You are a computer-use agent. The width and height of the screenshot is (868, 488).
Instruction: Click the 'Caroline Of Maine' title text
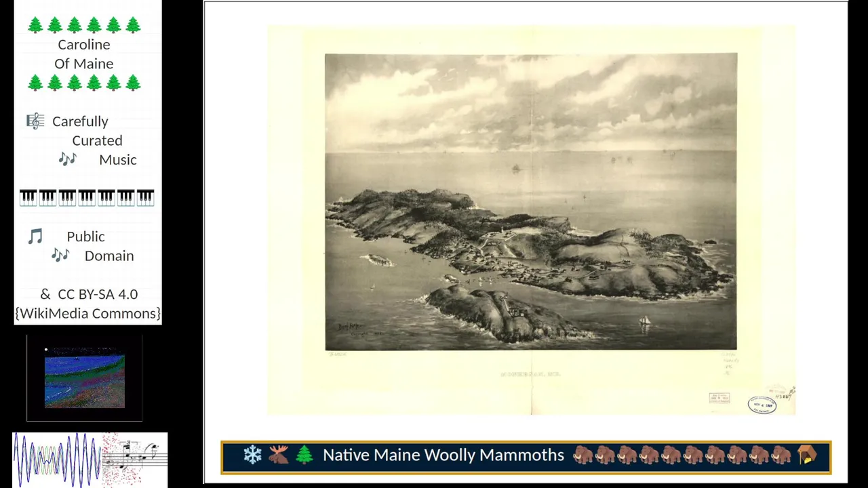point(84,54)
